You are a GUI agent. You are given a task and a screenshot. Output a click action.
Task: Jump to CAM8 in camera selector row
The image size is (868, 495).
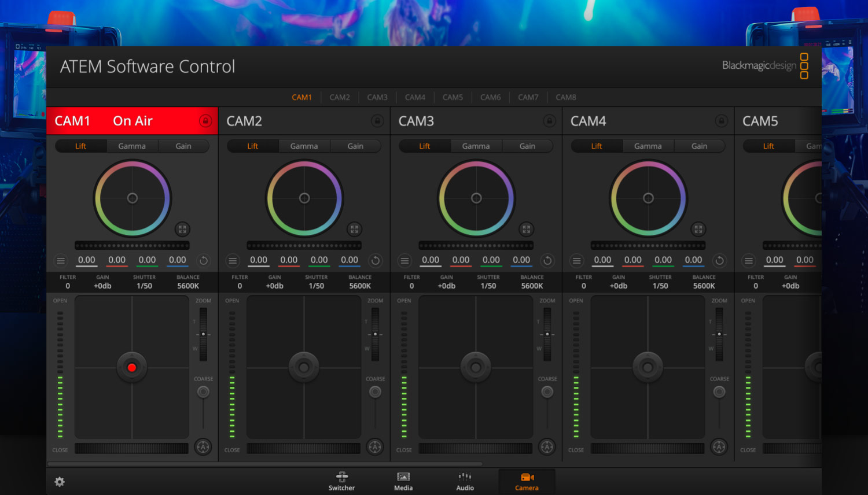566,97
